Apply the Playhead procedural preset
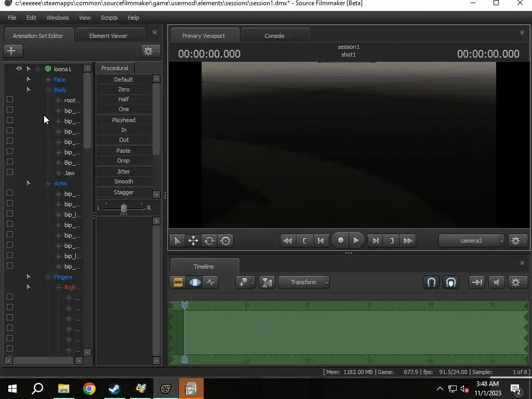532x399 pixels. point(124,120)
